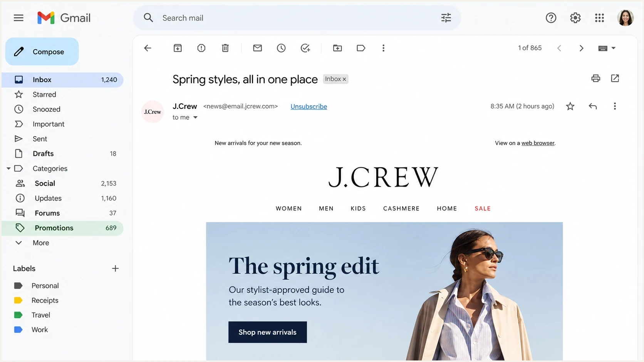Collapse the Categories section
644x362 pixels.
click(8, 168)
